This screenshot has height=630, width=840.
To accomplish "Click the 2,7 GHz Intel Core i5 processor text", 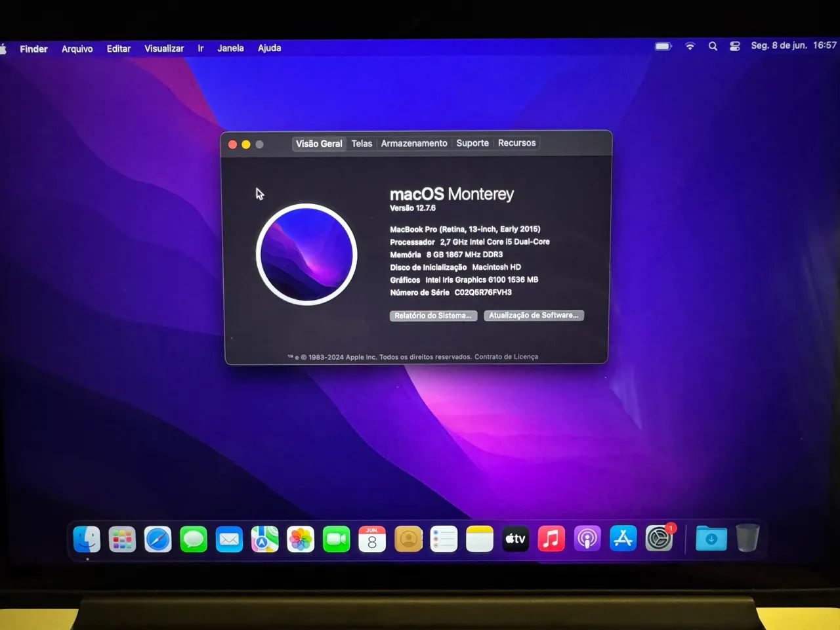I will 495,241.
